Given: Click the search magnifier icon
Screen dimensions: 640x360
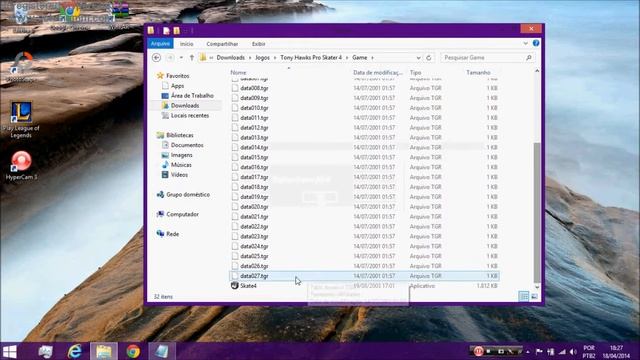Looking at the screenshot, I should click(529, 58).
